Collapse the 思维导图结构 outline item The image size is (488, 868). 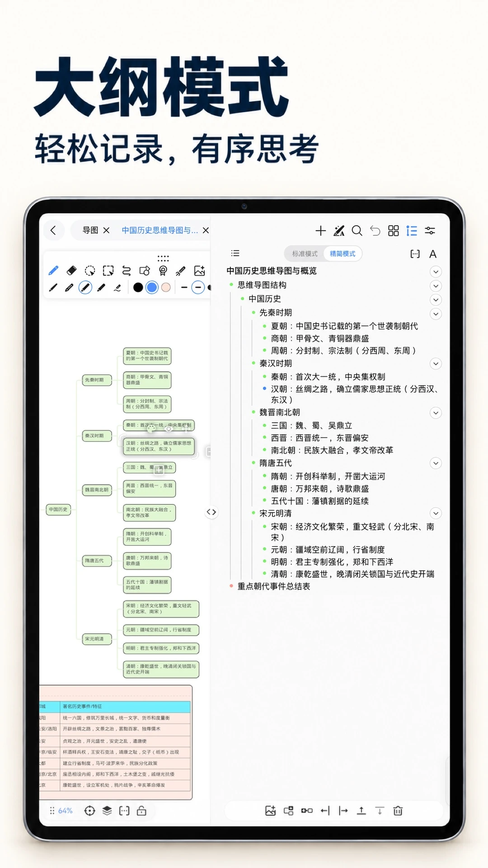click(x=436, y=286)
